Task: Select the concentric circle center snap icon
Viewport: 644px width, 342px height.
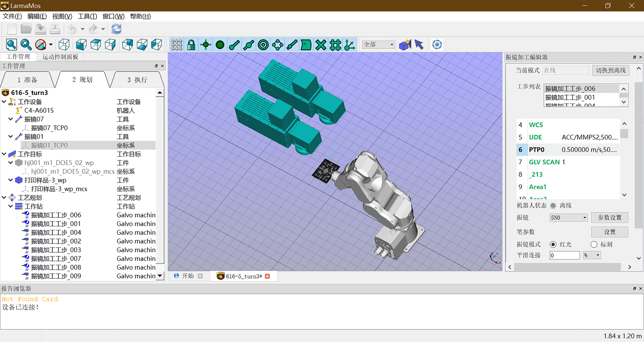Action: tap(263, 45)
